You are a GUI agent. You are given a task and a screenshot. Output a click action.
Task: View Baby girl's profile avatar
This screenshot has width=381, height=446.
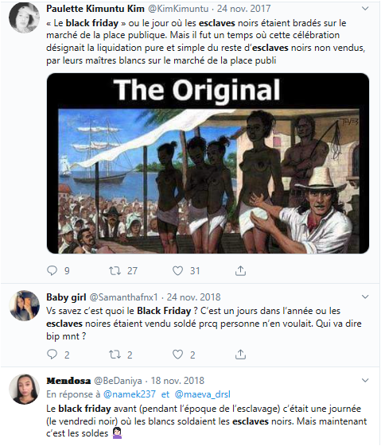(x=24, y=306)
